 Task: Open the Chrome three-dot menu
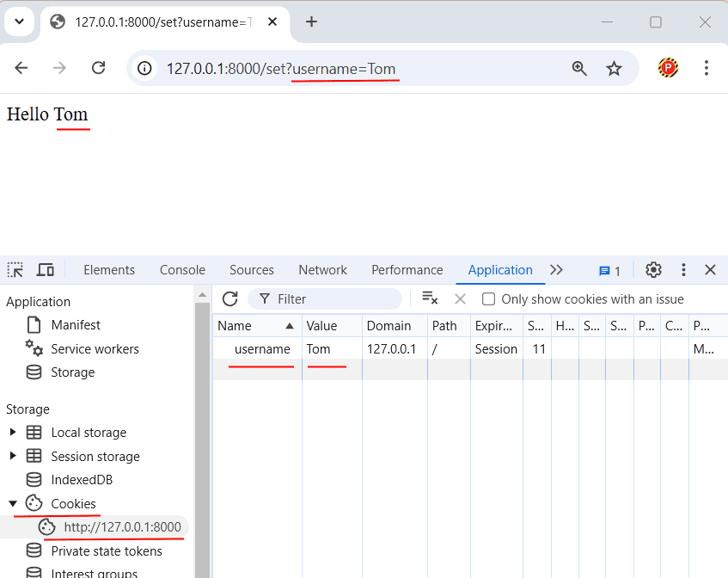(707, 68)
